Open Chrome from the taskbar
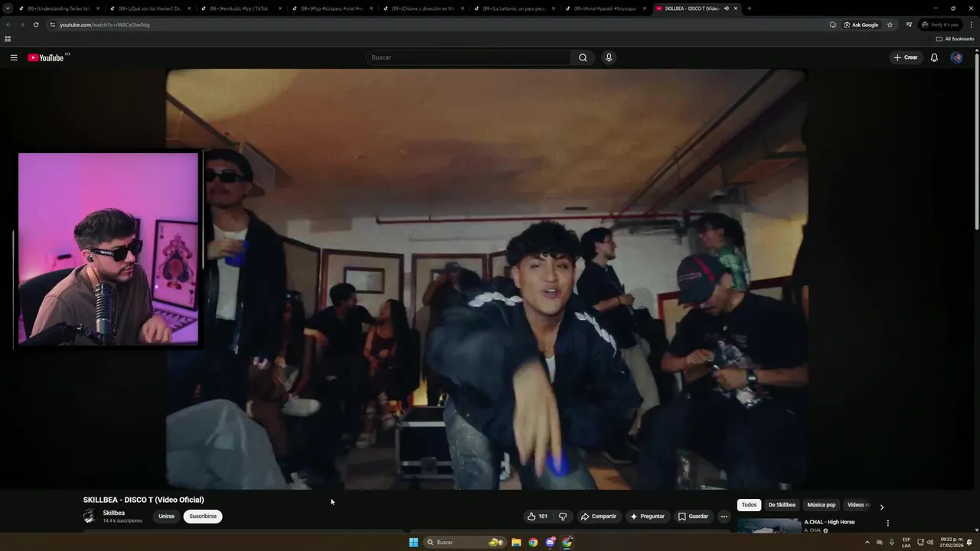Viewport: 980px width, 551px height. (x=533, y=542)
